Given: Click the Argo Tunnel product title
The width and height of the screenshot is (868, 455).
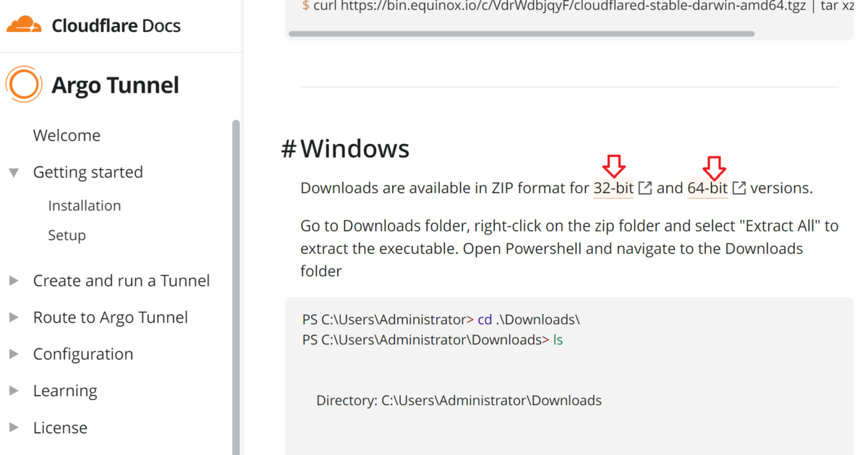Looking at the screenshot, I should coord(115,85).
